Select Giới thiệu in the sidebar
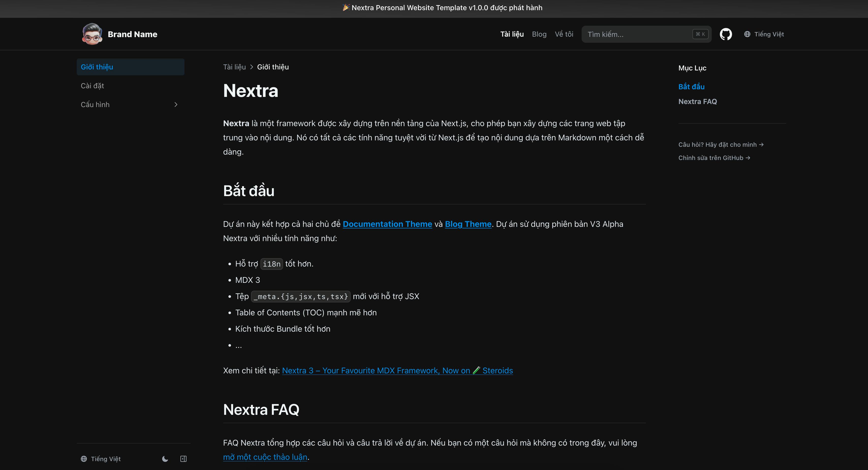This screenshot has width=868, height=470. pyautogui.click(x=130, y=67)
